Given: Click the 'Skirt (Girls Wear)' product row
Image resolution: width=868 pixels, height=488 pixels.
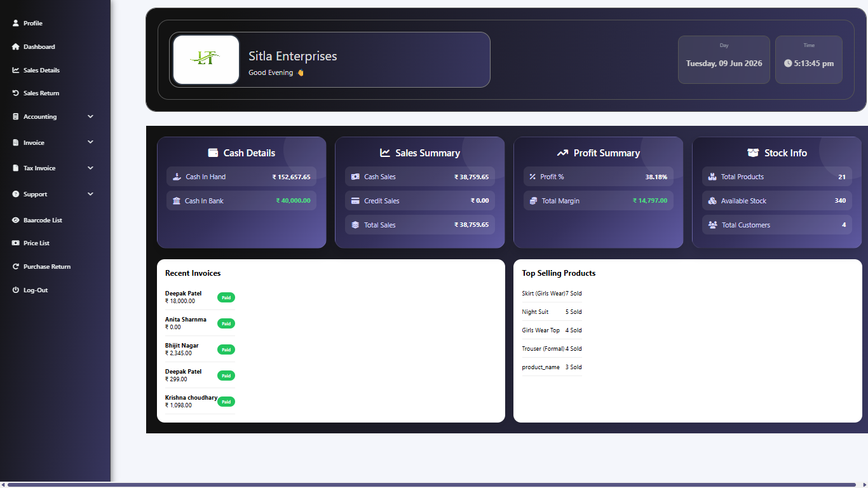Looking at the screenshot, I should pos(552,294).
